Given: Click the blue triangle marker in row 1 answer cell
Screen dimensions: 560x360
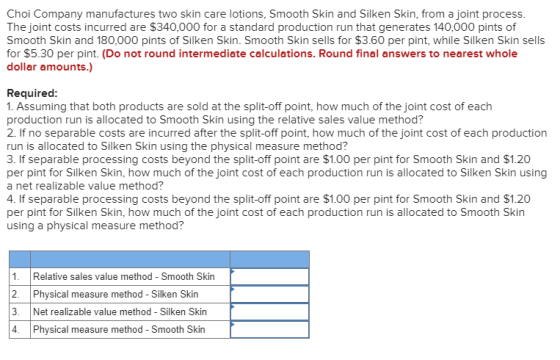Looking at the screenshot, I should click(x=232, y=271).
